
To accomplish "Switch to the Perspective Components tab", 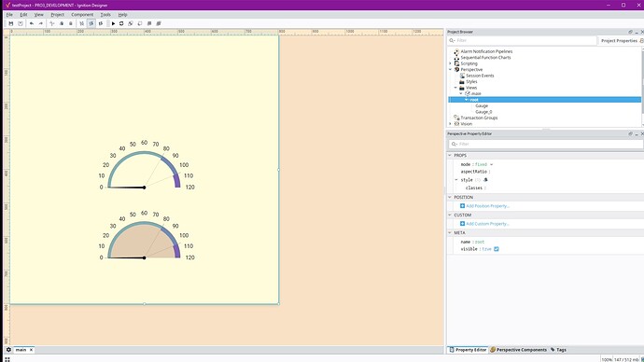I will tap(518, 350).
